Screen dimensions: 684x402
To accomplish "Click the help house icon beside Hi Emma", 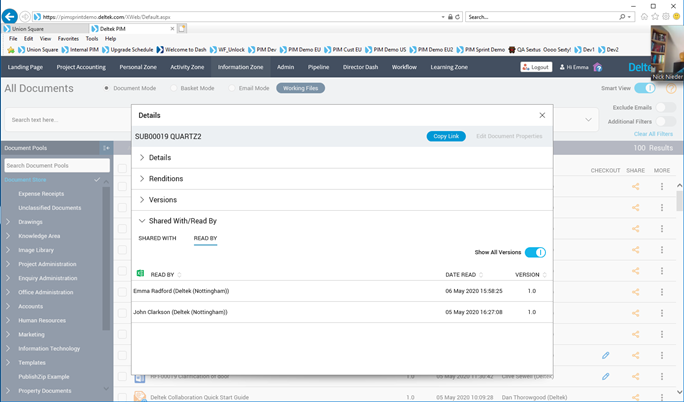I will pos(598,67).
